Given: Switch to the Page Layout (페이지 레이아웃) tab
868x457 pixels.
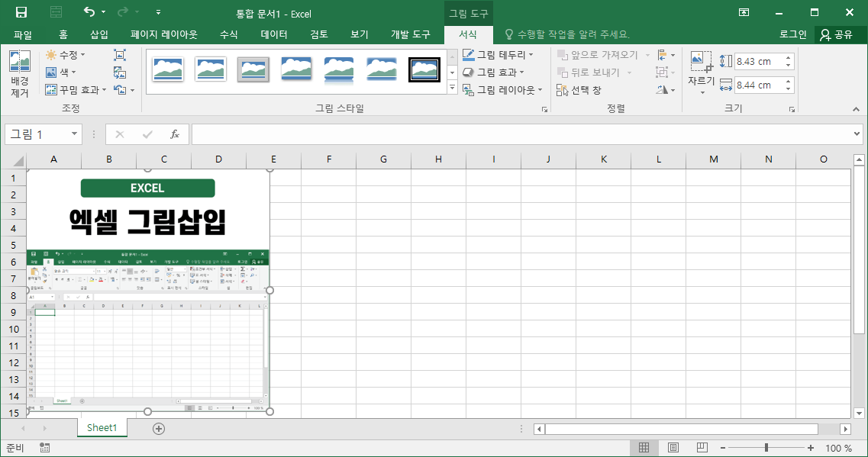Looking at the screenshot, I should pyautogui.click(x=164, y=34).
